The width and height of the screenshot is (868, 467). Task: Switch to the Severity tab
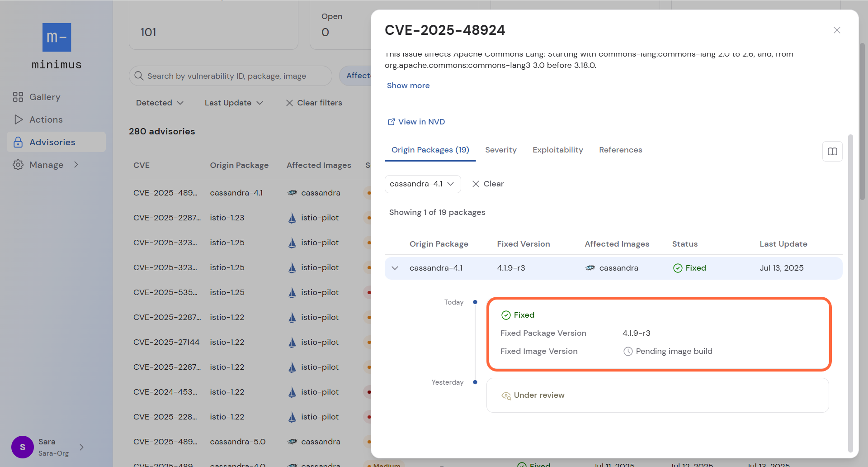pyautogui.click(x=501, y=150)
